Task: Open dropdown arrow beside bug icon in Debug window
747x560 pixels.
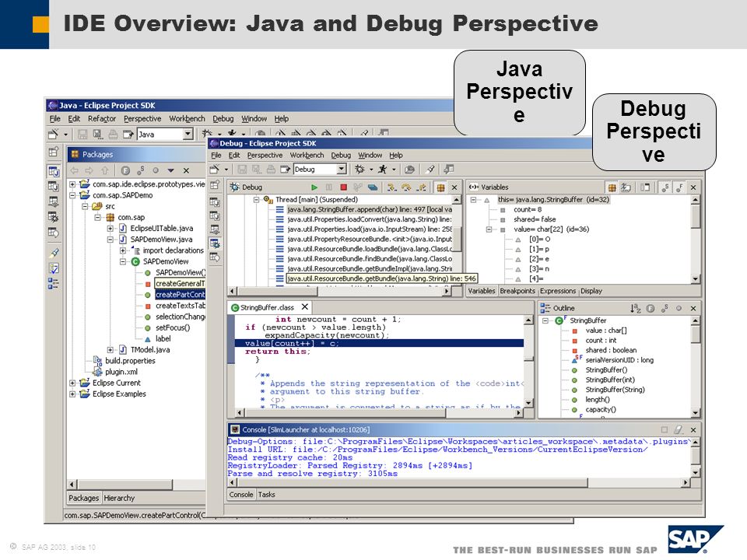Action: [x=371, y=170]
